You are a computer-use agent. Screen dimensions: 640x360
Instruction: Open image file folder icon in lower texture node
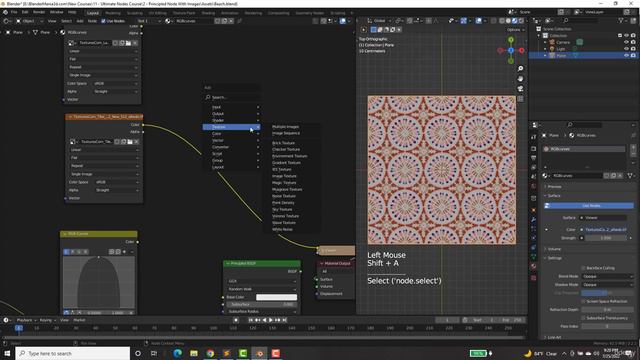tap(130, 142)
